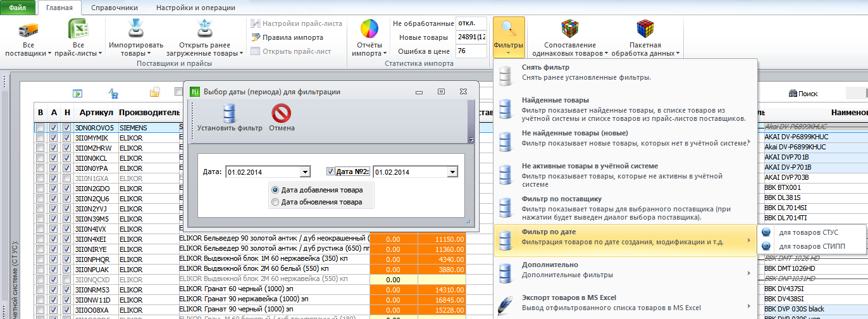The height and width of the screenshot is (319, 868).
Task: Click the Filters magnifier button
Action: coord(509,29)
